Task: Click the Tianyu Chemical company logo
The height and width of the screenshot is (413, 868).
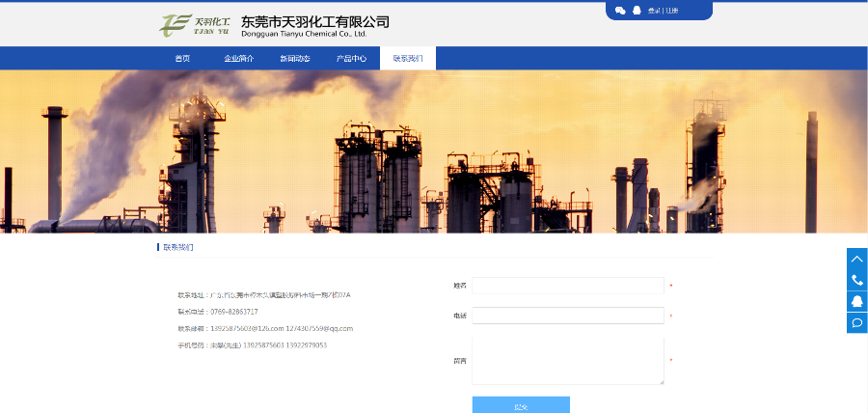Action: 194,25
